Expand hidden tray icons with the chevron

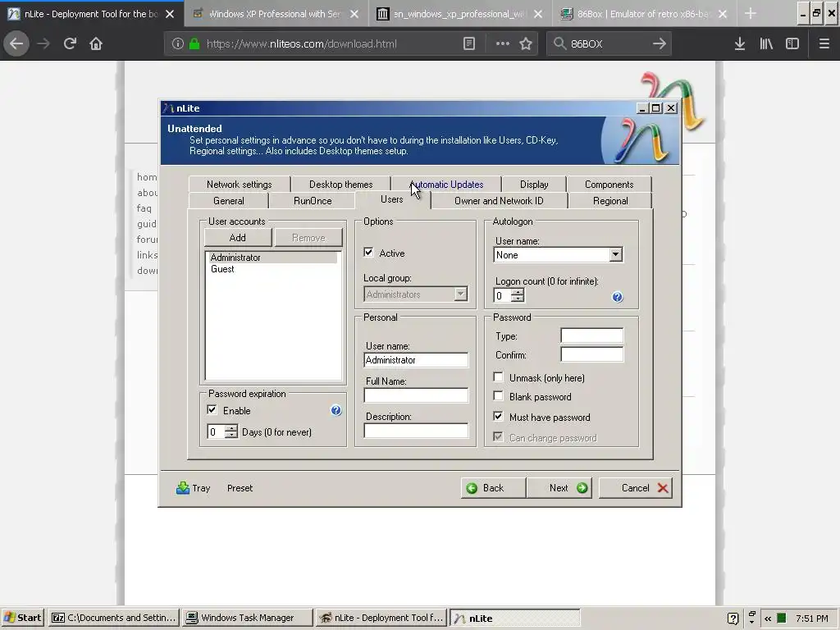[x=768, y=619]
